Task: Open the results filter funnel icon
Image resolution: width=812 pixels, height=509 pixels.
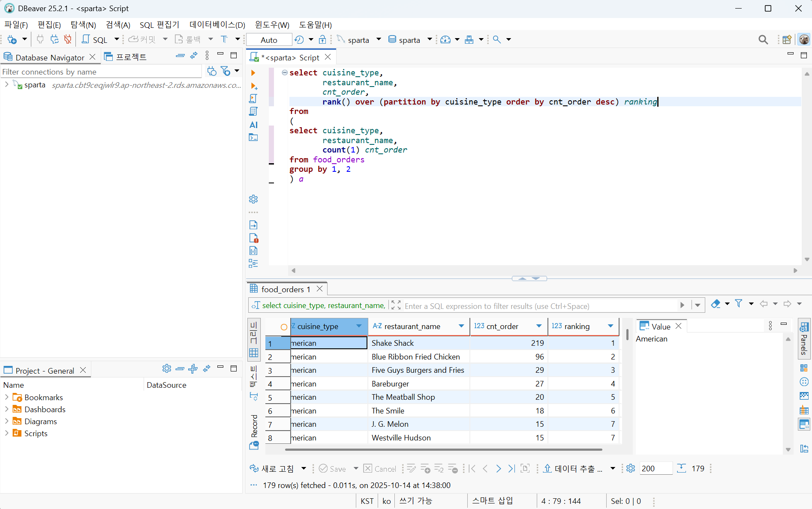Action: [739, 304]
